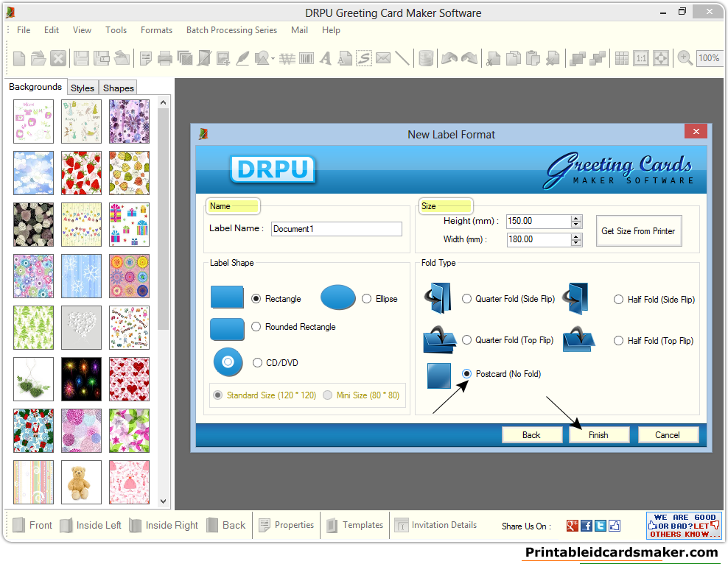Image resolution: width=728 pixels, height=564 pixels.
Task: Click the Cancel button
Action: pyautogui.click(x=668, y=435)
